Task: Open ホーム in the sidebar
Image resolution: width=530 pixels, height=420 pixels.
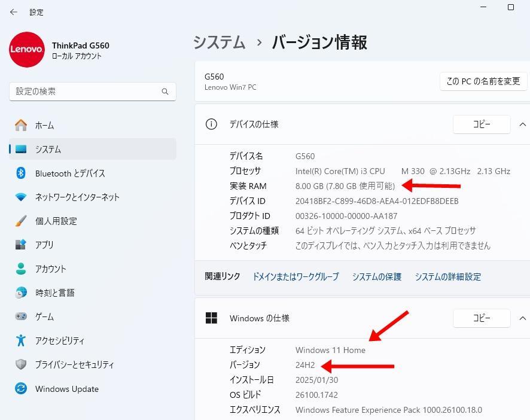Action: [92, 125]
